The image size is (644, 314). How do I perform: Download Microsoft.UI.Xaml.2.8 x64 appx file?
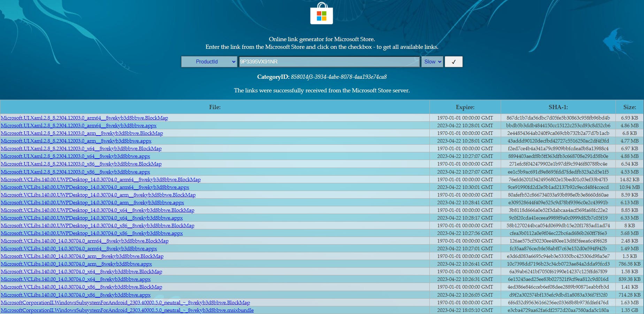pos(75,156)
